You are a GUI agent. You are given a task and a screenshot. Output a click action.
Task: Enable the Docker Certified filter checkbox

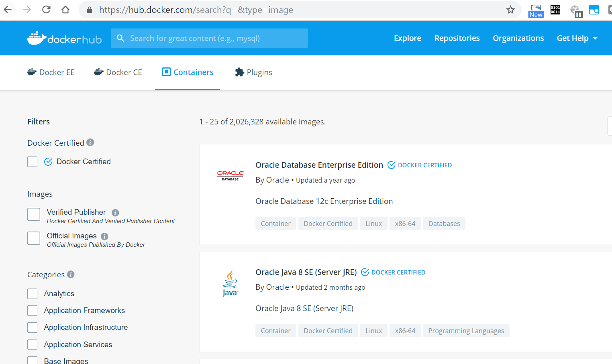pyautogui.click(x=32, y=162)
